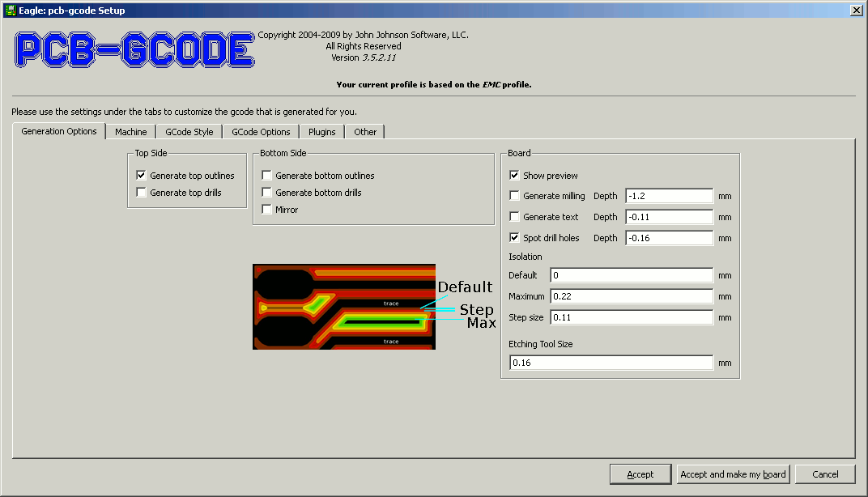The image size is (868, 497).
Task: Click the Eagle app icon in title bar
Action: tap(10, 10)
